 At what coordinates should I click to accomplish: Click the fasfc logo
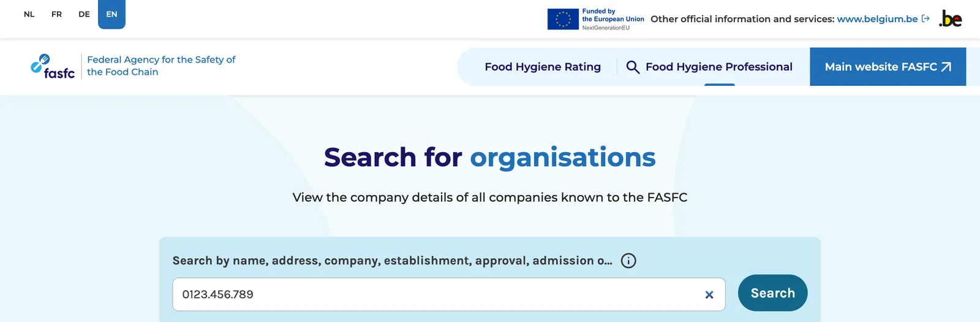53,66
